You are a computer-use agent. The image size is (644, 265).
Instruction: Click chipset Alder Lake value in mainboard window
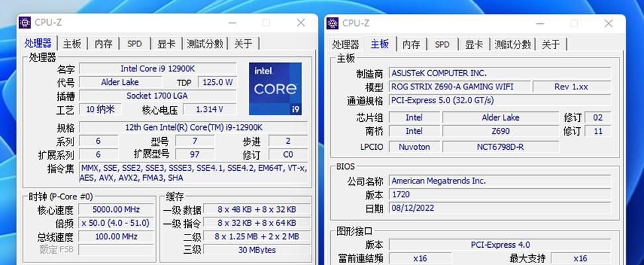500,117
